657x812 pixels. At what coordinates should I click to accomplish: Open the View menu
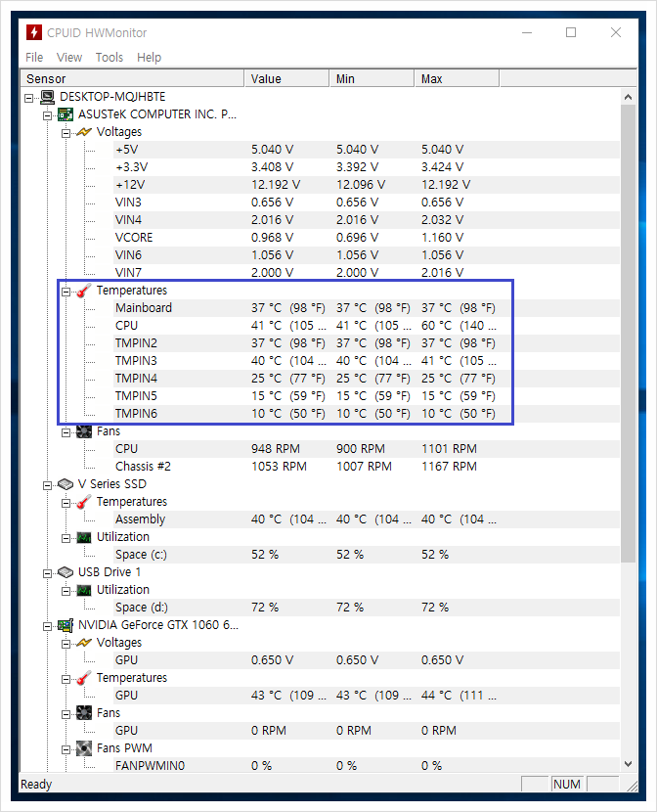point(69,58)
